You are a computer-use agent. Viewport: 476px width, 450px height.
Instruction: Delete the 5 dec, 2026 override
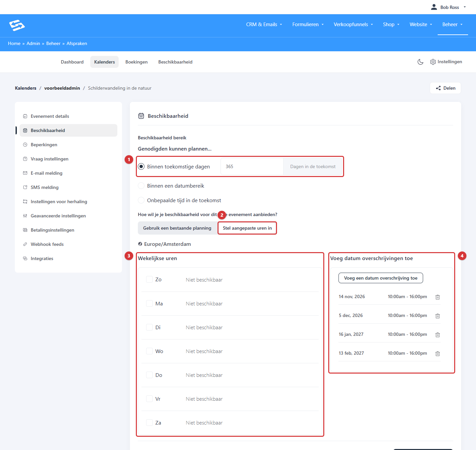tap(438, 316)
